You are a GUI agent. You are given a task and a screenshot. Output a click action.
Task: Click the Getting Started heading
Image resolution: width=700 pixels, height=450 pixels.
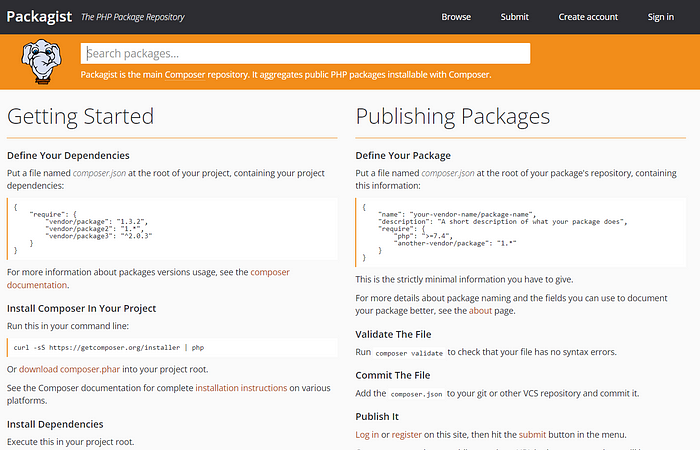coord(80,116)
